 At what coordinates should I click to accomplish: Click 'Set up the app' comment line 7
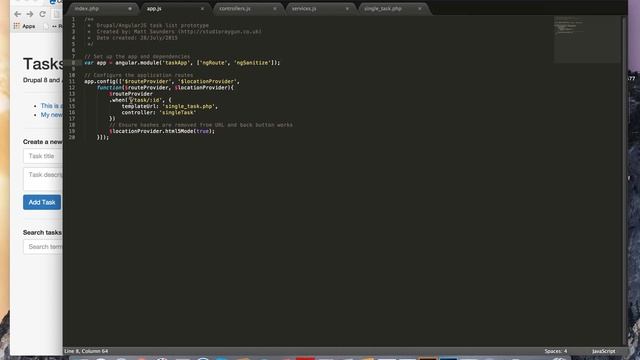point(137,56)
